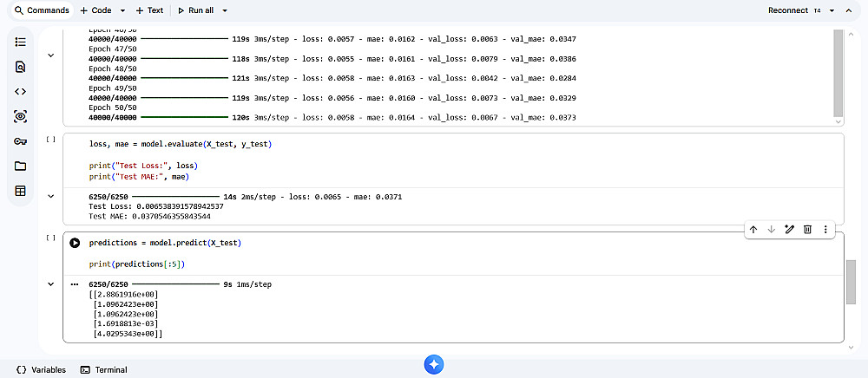The width and height of the screenshot is (868, 378).
Task: Open output options for predictions cell
Action: click(75, 284)
